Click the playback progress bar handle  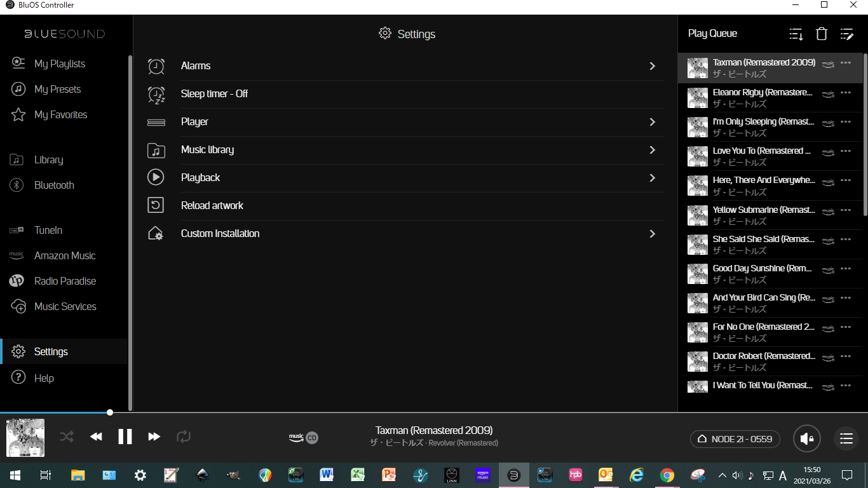click(x=110, y=412)
